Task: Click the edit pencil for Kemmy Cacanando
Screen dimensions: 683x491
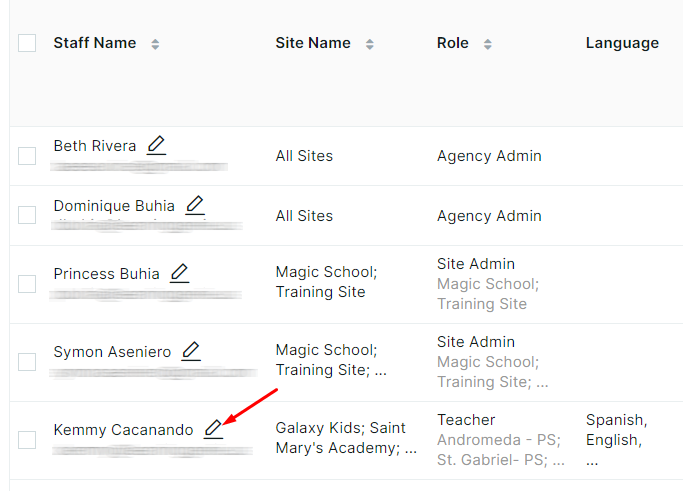Action: (x=213, y=429)
